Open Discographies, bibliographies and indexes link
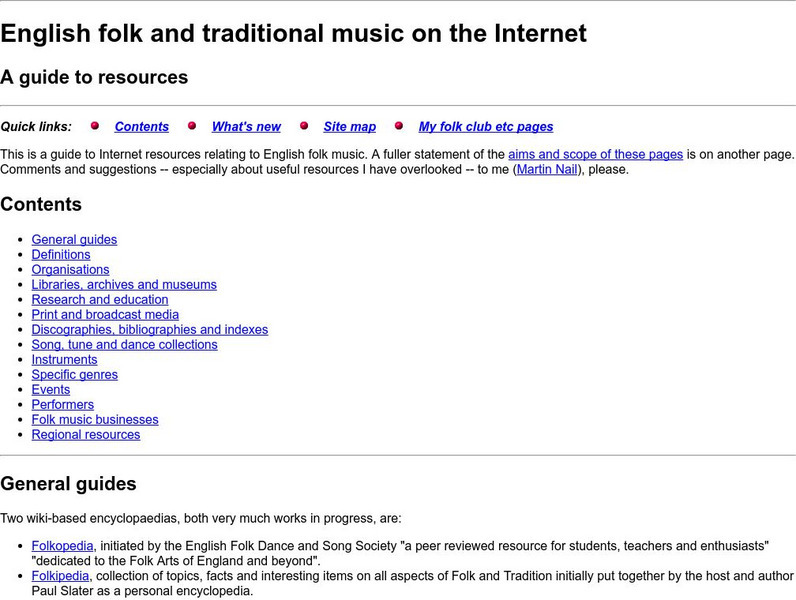 150,329
